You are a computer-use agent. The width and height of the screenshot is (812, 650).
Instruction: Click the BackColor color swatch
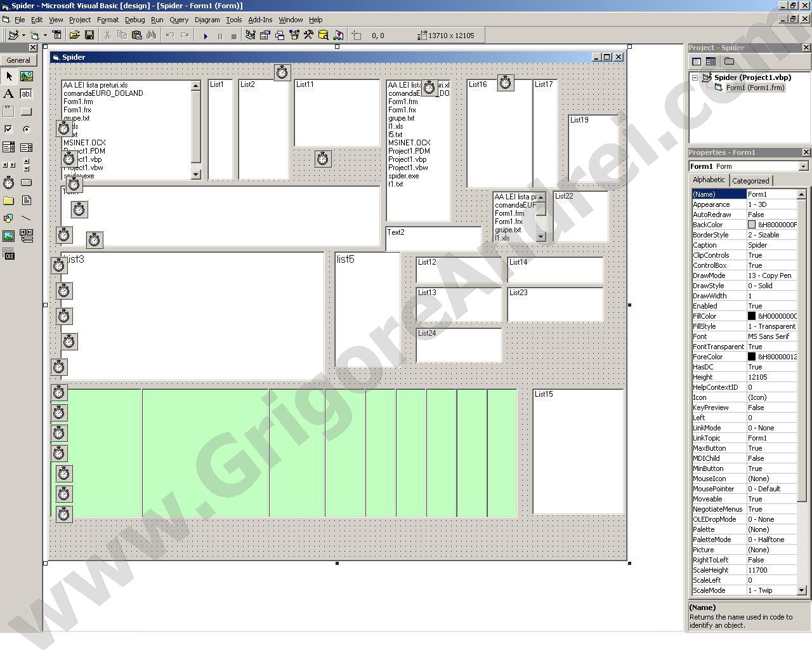(752, 225)
